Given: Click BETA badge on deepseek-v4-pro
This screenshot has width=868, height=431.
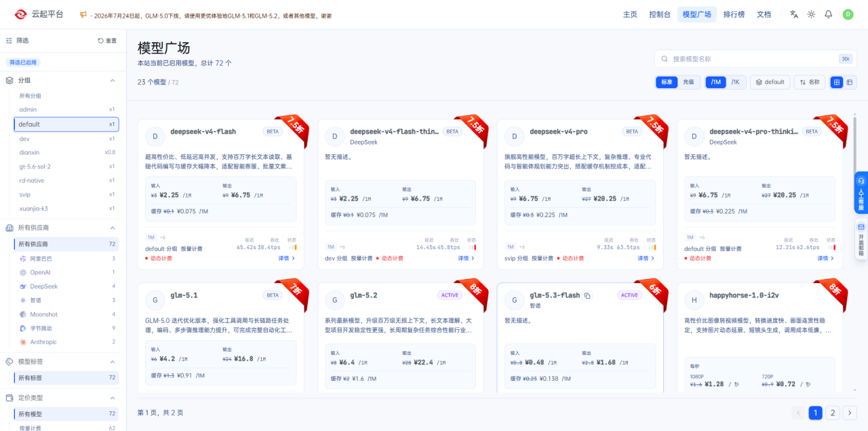Looking at the screenshot, I should pyautogui.click(x=632, y=132).
